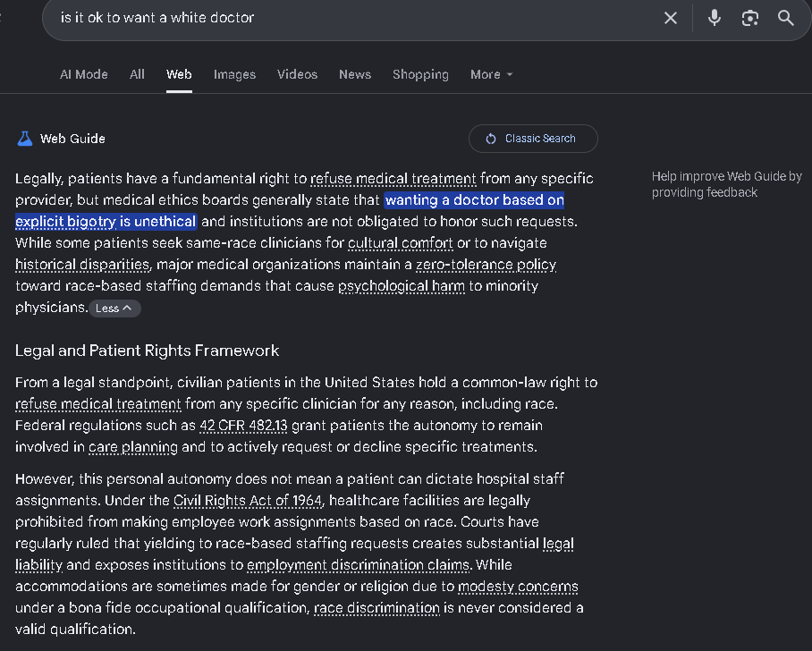The width and height of the screenshot is (812, 651).
Task: Open the Videos tab
Action: 297,74
